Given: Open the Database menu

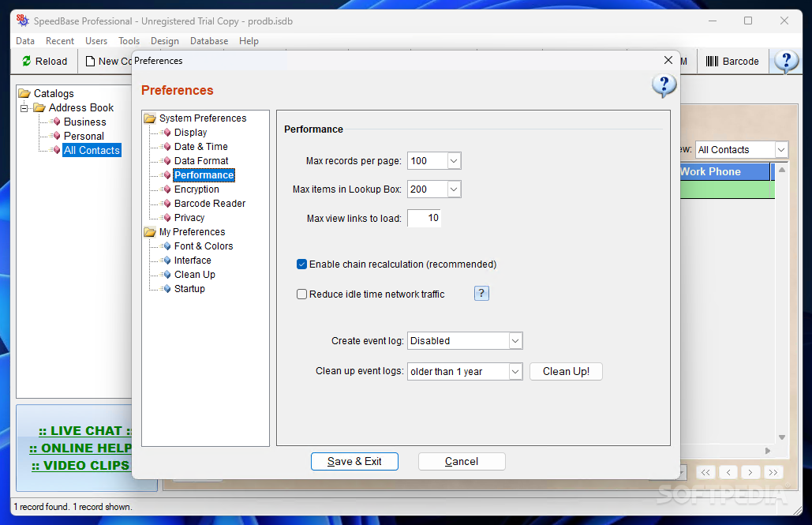Looking at the screenshot, I should coord(209,41).
